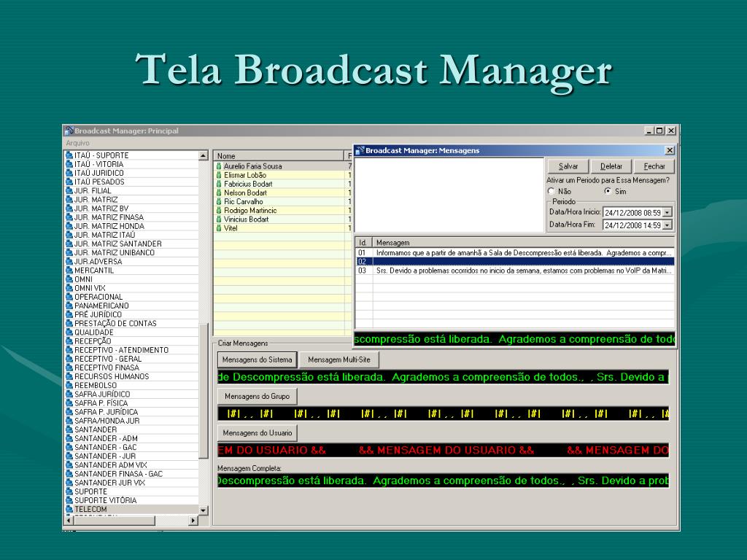This screenshot has height=560, width=747.
Task: Click the group icon beside REEMBOLSO
Action: point(69,385)
